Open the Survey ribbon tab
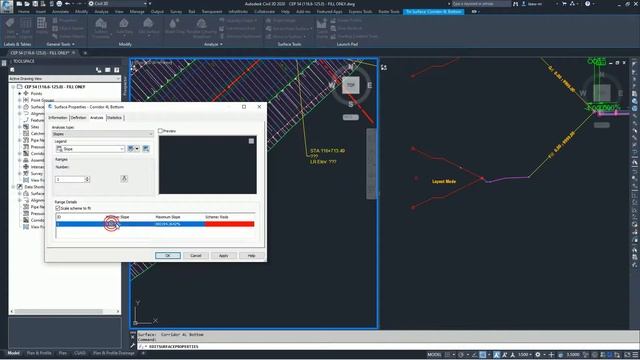 176,11
